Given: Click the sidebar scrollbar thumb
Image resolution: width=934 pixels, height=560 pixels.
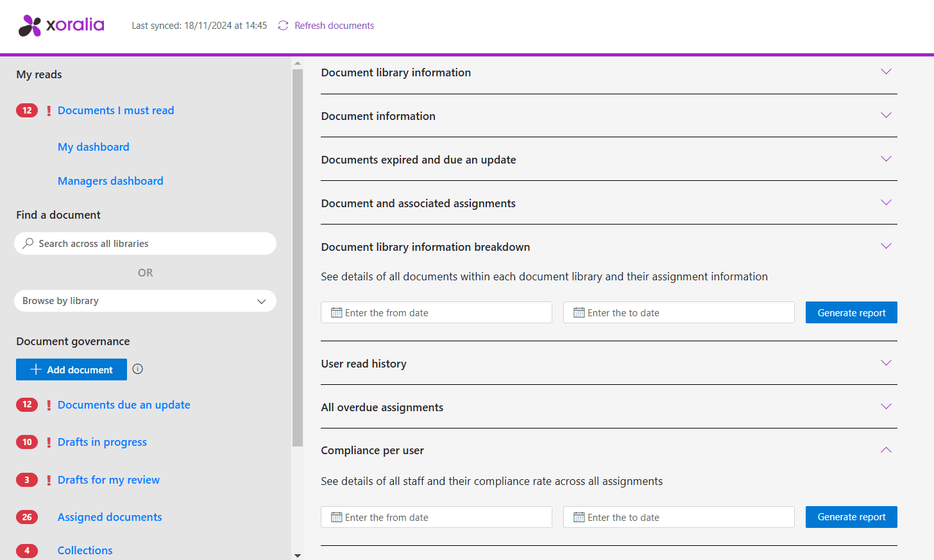Looking at the screenshot, I should point(297,258).
